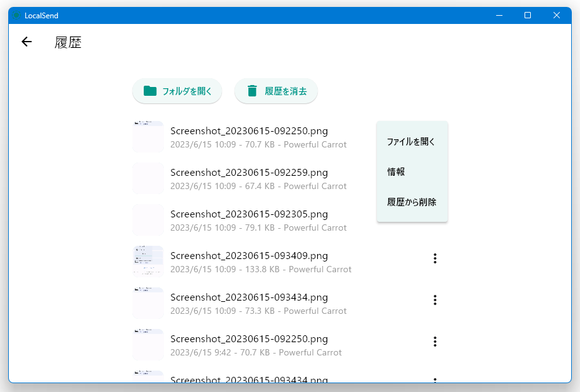Open the three-dot menu for the 73.3 KB file
The width and height of the screenshot is (580, 392).
pos(435,300)
